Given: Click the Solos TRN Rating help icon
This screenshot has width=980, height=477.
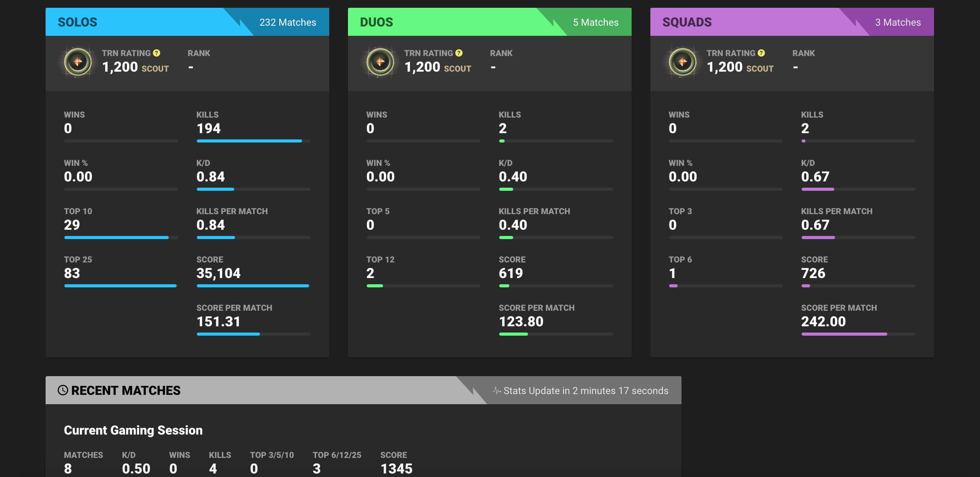Looking at the screenshot, I should 157,53.
